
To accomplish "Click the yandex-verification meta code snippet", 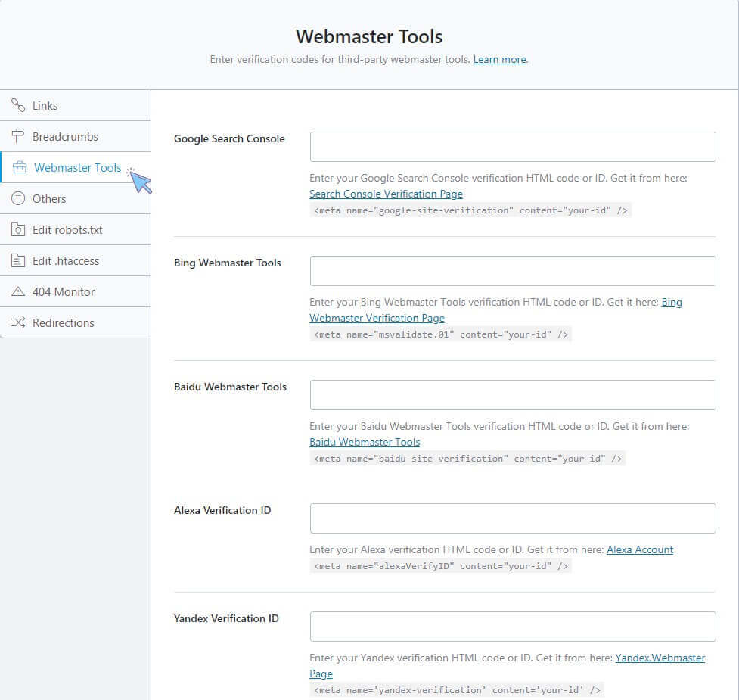I will click(x=457, y=690).
